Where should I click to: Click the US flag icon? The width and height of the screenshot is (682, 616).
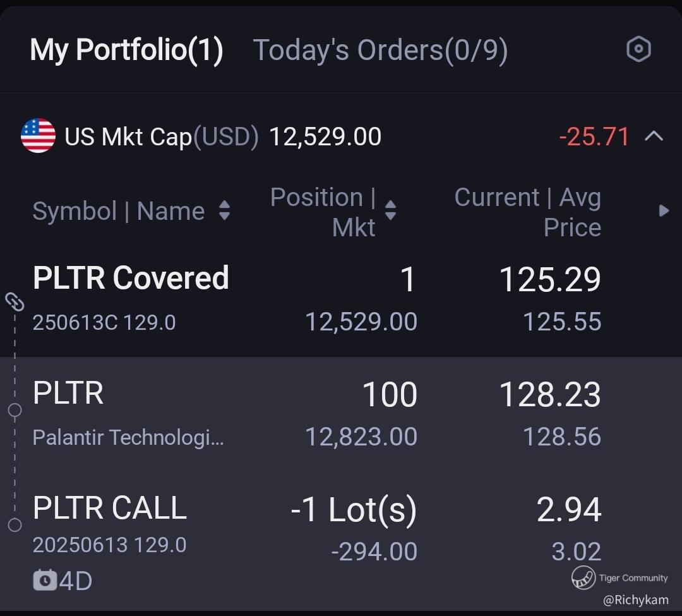[38, 136]
